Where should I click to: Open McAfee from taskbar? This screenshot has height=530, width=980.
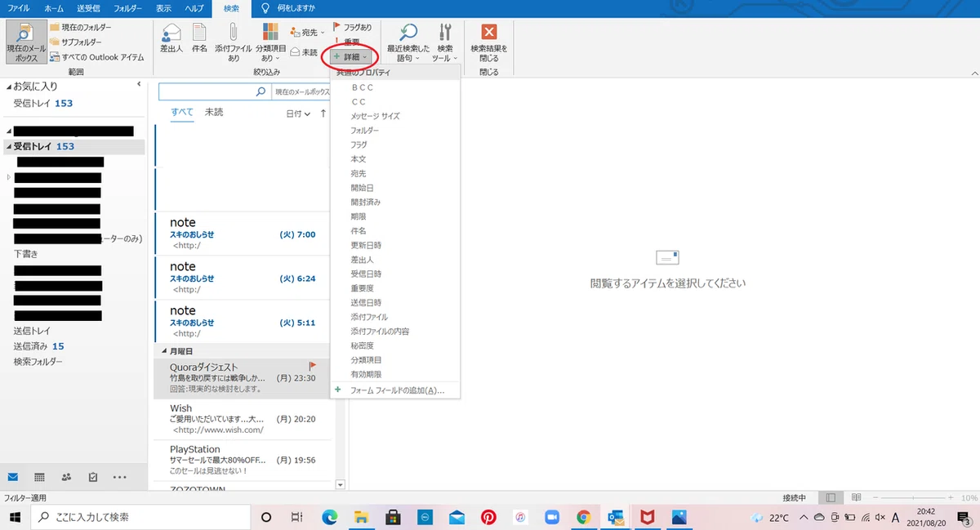(647, 517)
